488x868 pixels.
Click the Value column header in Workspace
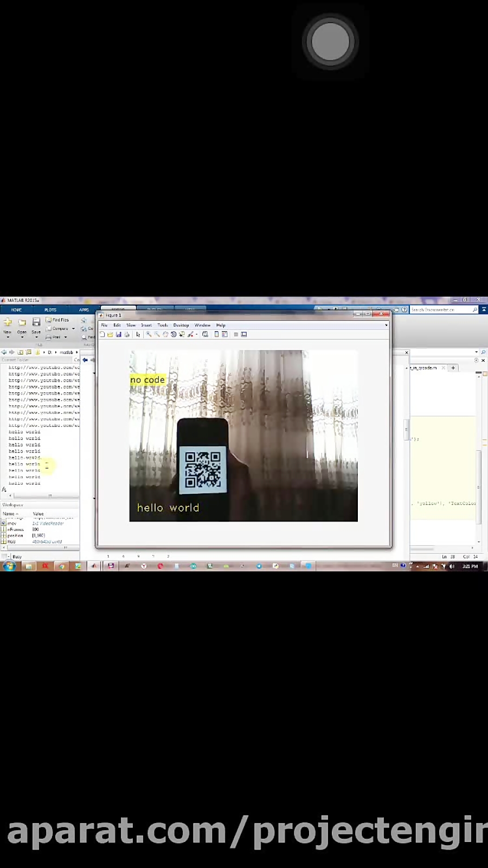38,513
